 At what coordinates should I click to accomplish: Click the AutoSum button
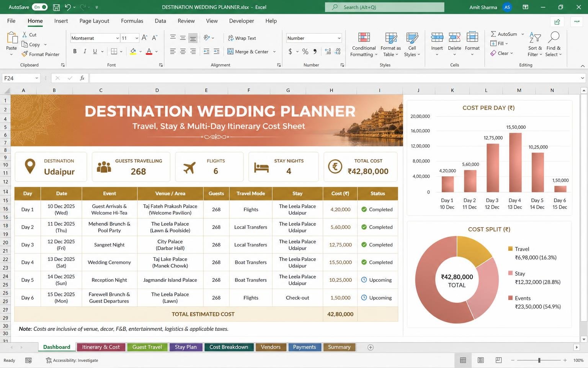[x=504, y=34]
